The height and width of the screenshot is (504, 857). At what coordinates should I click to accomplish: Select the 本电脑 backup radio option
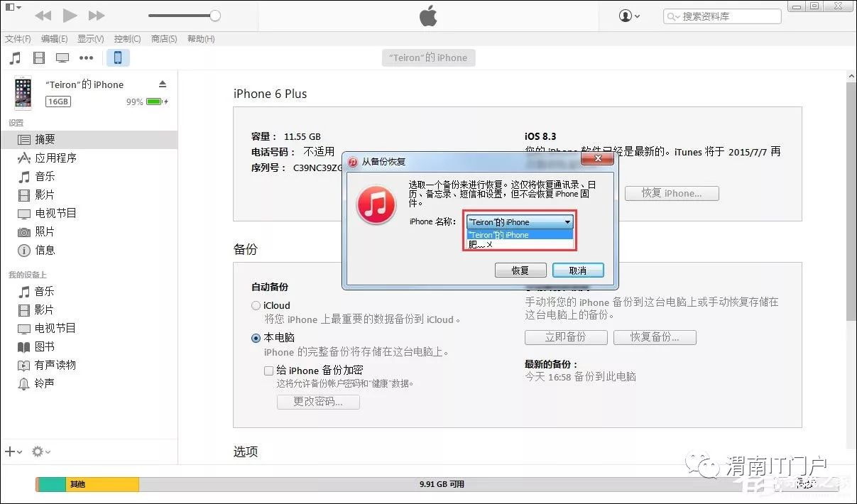coord(256,339)
